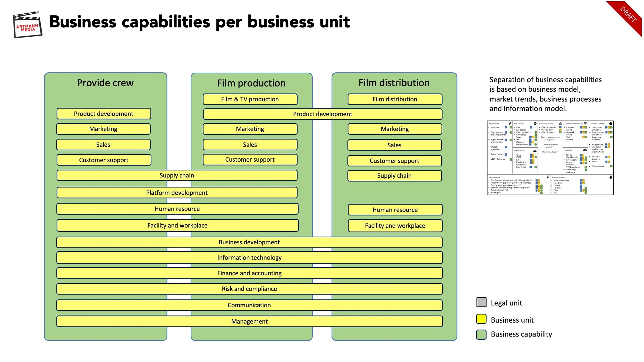Image resolution: width=644 pixels, height=362 pixels.
Task: Click the Channels truck icon
Action: pos(585,150)
